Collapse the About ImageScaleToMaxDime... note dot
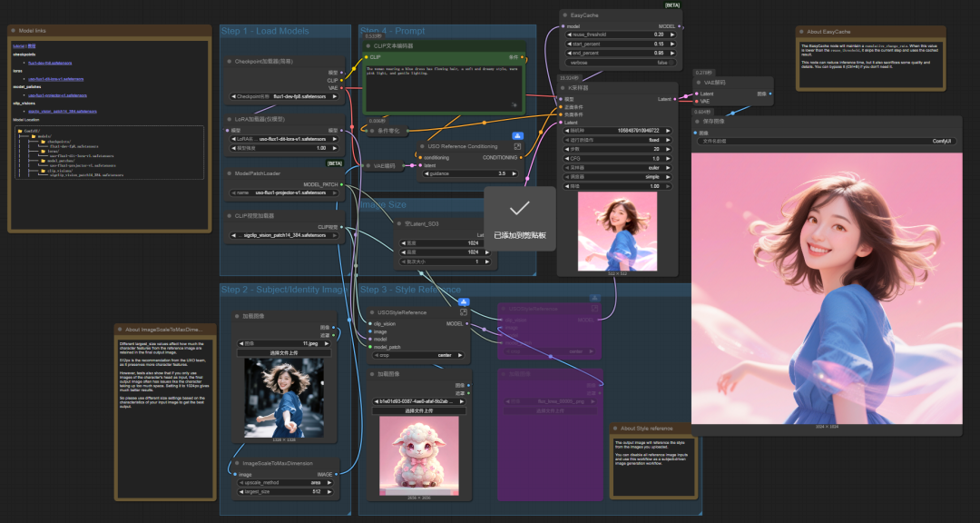980x523 pixels. click(x=120, y=329)
